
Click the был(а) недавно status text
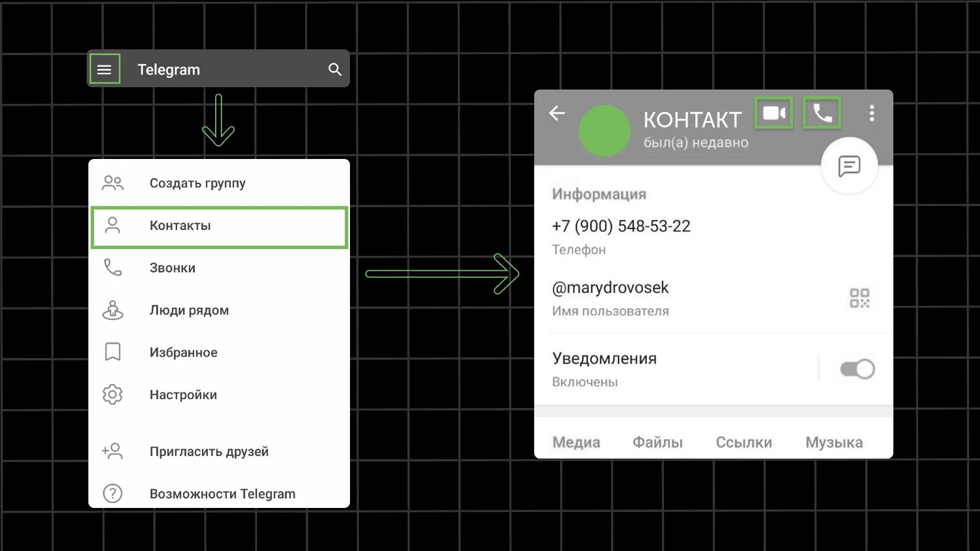point(695,142)
